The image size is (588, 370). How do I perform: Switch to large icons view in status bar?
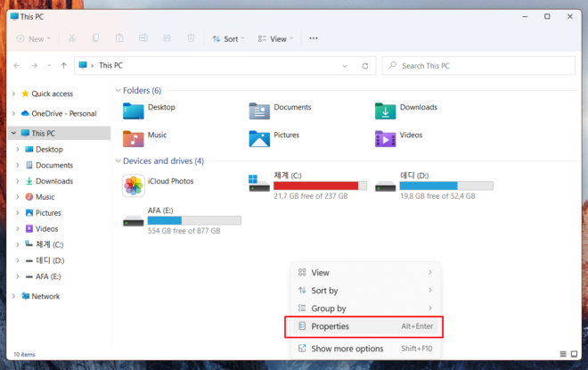pos(574,354)
